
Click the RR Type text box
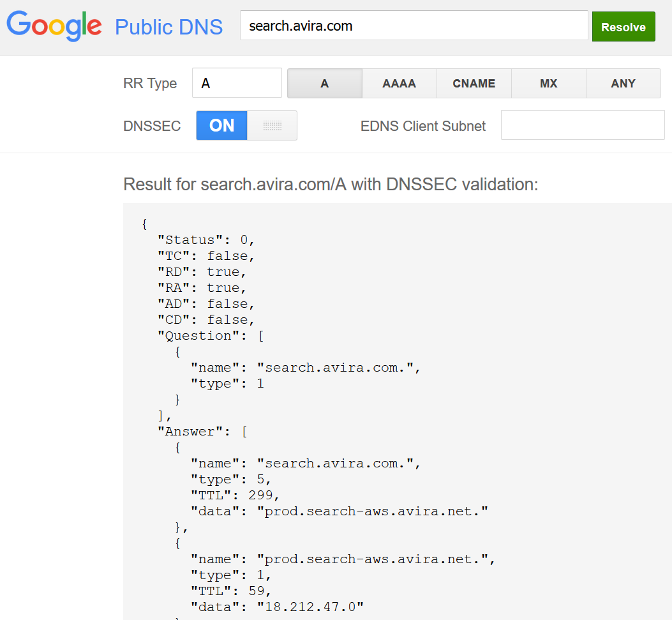(x=237, y=83)
